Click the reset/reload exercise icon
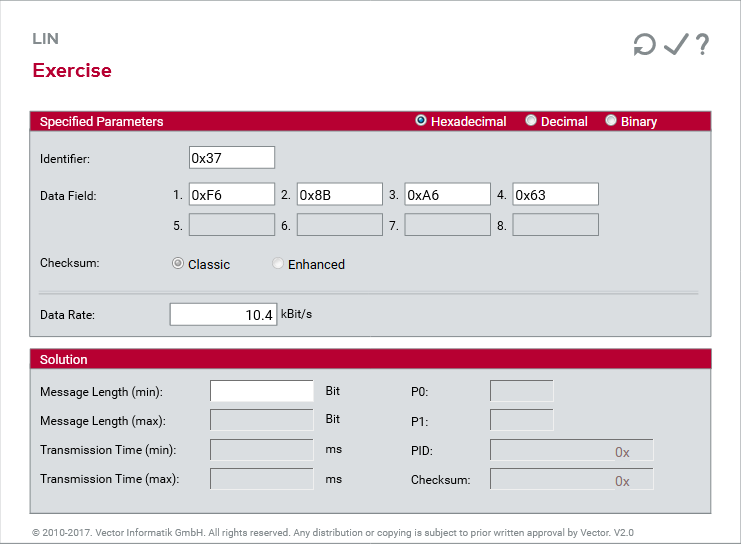 tap(644, 45)
